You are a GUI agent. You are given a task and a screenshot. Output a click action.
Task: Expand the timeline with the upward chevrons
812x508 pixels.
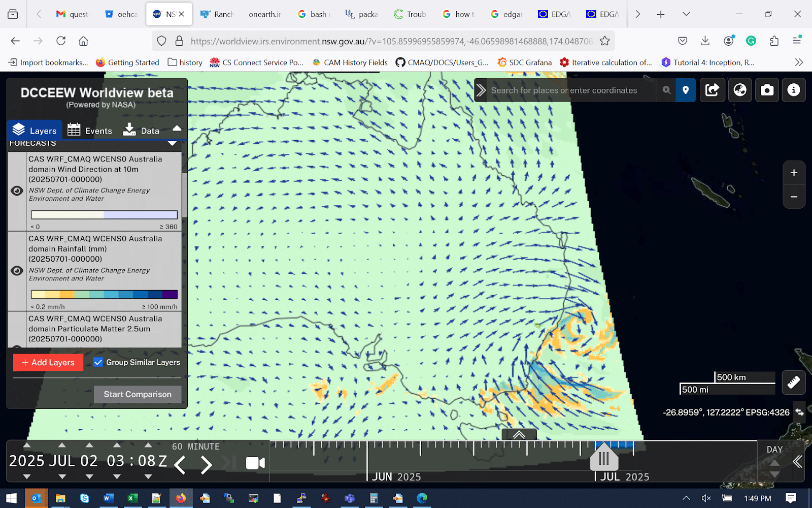[x=519, y=435]
